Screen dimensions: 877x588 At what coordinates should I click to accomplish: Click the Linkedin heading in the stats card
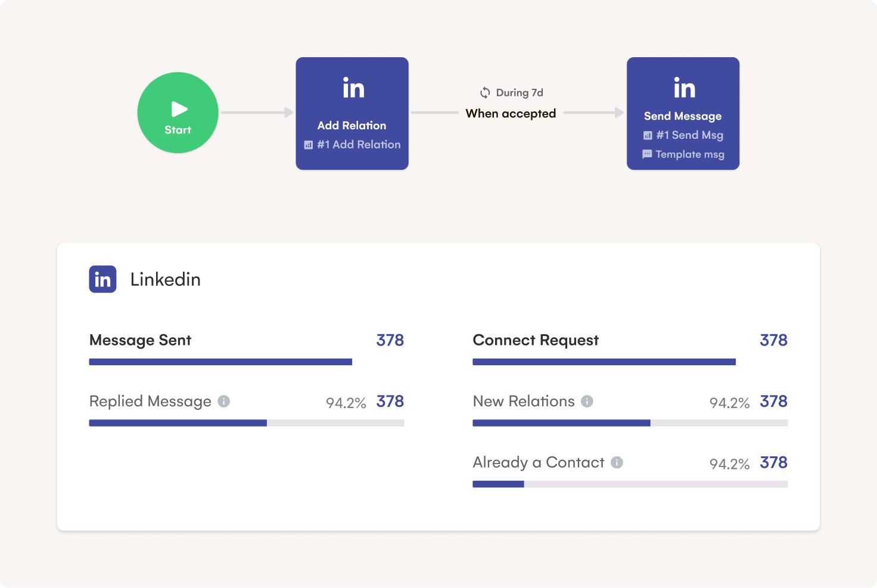pyautogui.click(x=165, y=279)
